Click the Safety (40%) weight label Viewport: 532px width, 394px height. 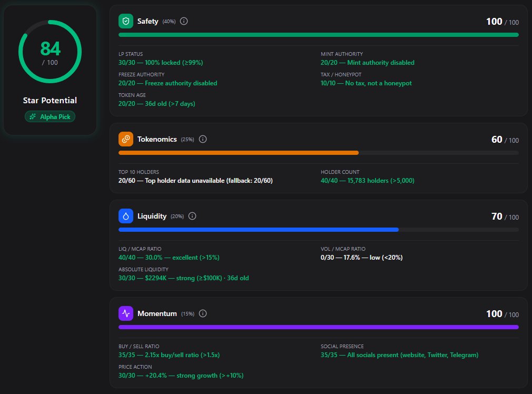[x=169, y=22]
